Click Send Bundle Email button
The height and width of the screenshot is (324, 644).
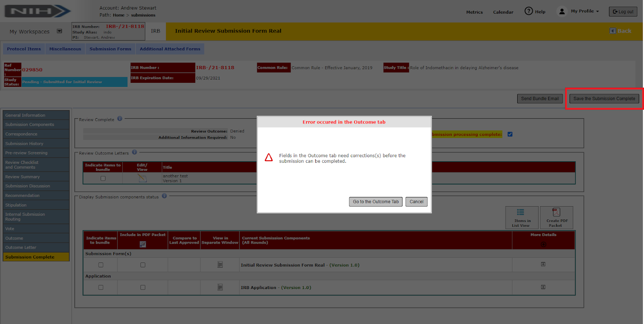click(540, 98)
